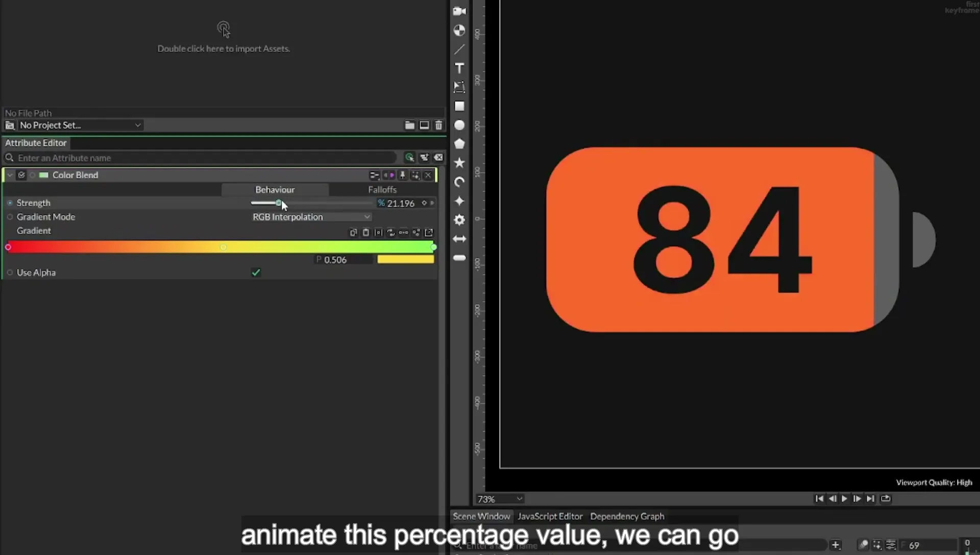Open the 73% viewport zoom dropdown
This screenshot has height=555, width=980.
point(500,499)
